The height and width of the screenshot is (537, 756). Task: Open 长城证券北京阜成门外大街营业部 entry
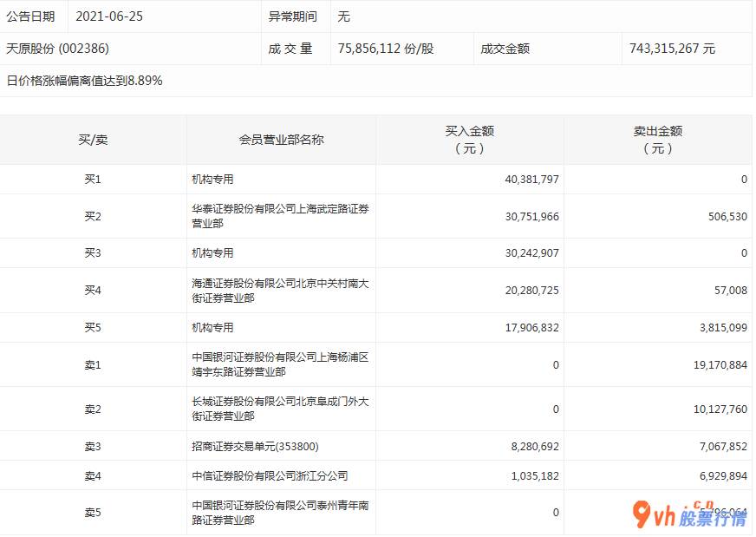click(x=279, y=409)
